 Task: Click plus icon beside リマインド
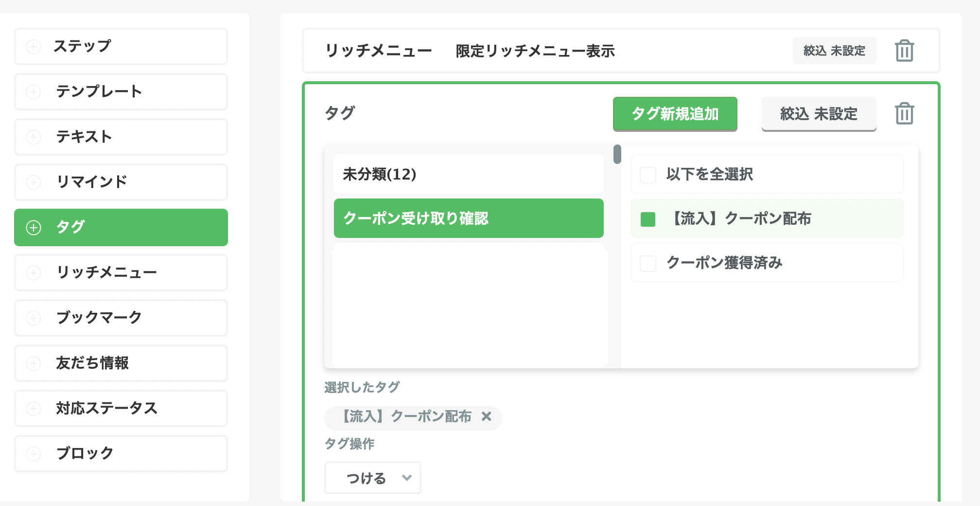point(34,182)
